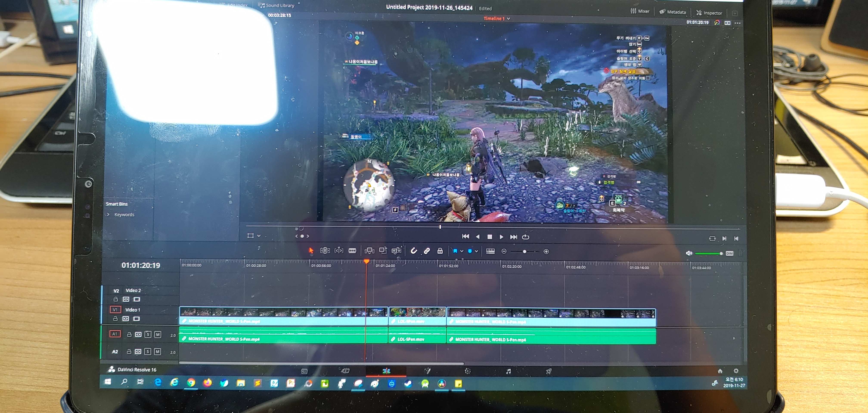Go to first frame transport button
868x413 pixels.
click(465, 236)
